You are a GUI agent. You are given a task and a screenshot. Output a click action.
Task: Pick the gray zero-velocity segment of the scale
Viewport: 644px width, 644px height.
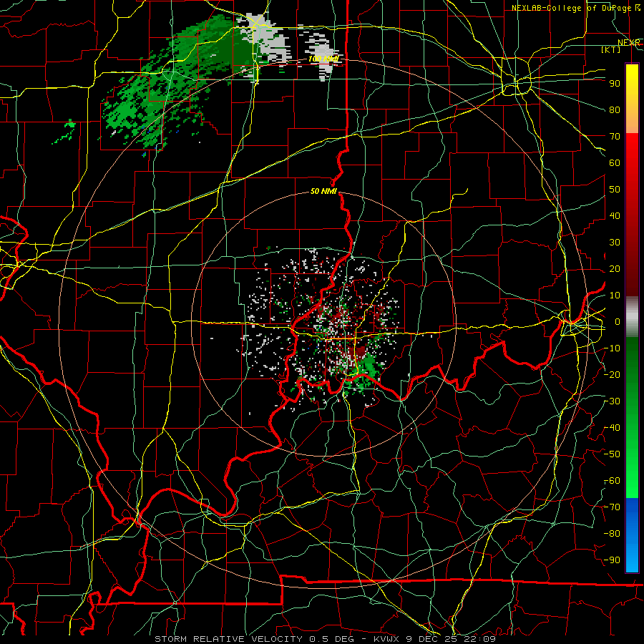[x=632, y=316]
